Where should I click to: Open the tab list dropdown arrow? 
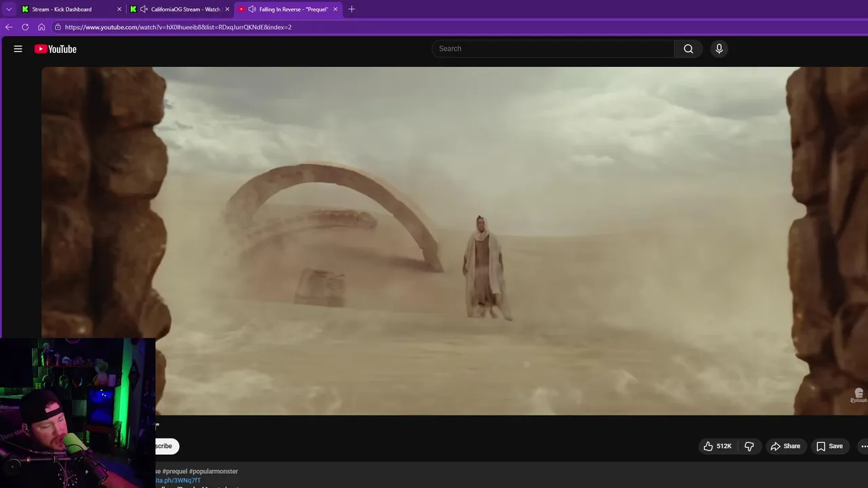coord(9,9)
